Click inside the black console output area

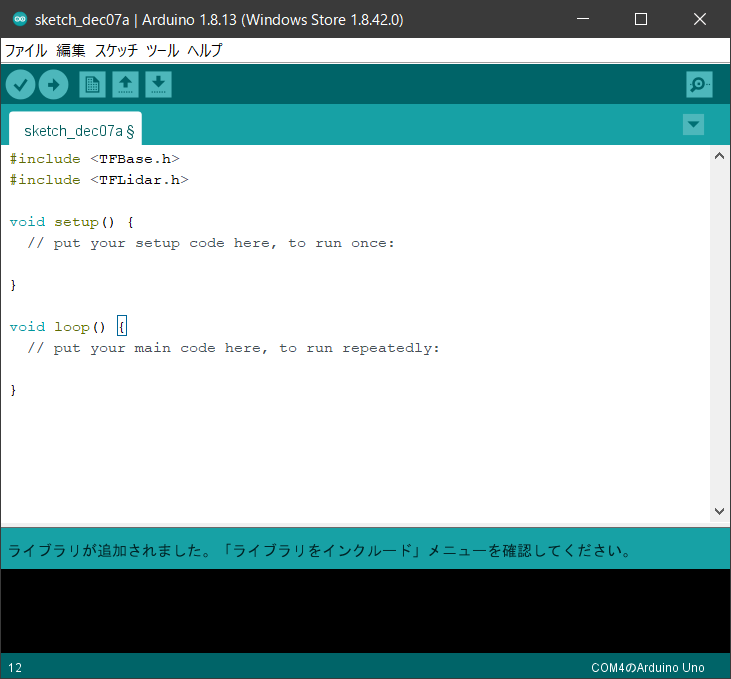point(366,610)
